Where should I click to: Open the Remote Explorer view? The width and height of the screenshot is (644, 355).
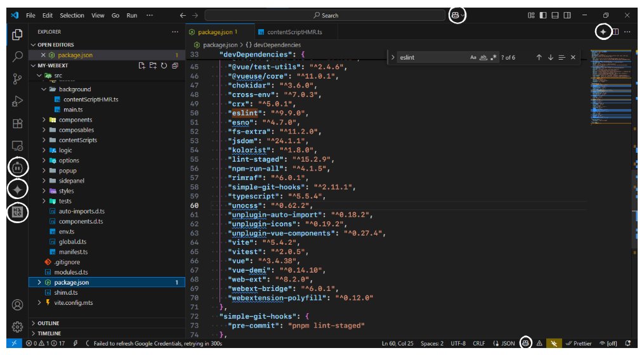point(17,146)
